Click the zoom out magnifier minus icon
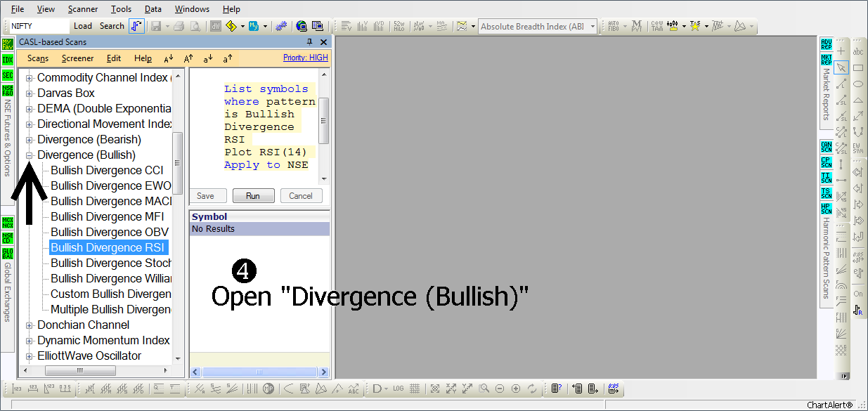This screenshot has height=411, width=868. tap(500, 389)
